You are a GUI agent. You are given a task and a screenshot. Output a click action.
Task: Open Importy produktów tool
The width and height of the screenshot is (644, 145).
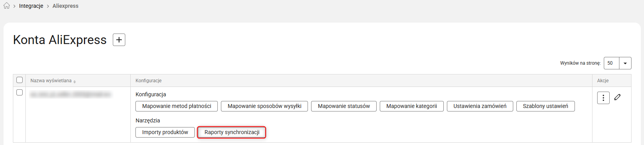[165, 132]
